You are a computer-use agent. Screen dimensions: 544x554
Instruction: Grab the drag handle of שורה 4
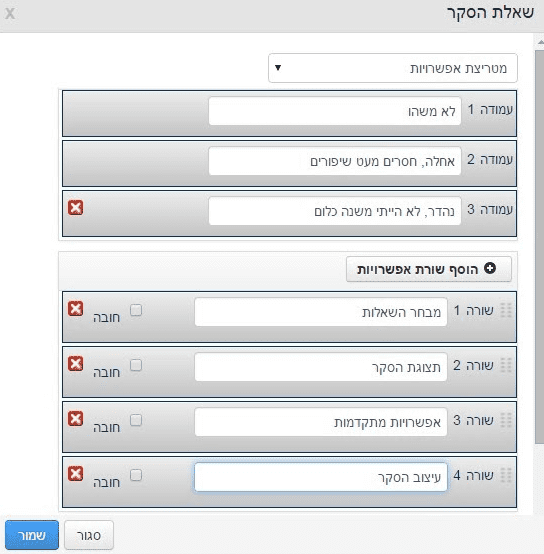pyautogui.click(x=506, y=476)
